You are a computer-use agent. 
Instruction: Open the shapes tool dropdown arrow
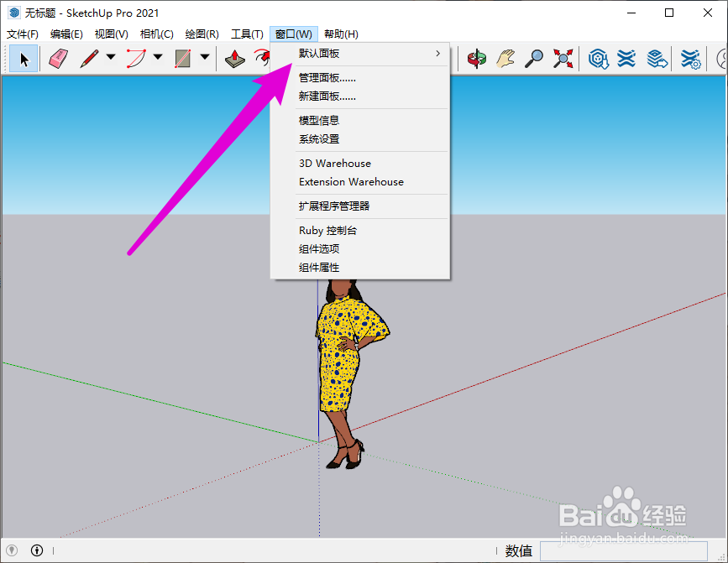(x=204, y=59)
